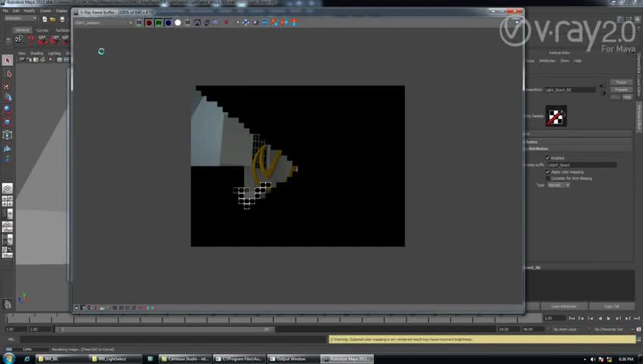This screenshot has height=364, width=643.
Task: Click the Hide button in Attribute Editor
Action: 627,97
